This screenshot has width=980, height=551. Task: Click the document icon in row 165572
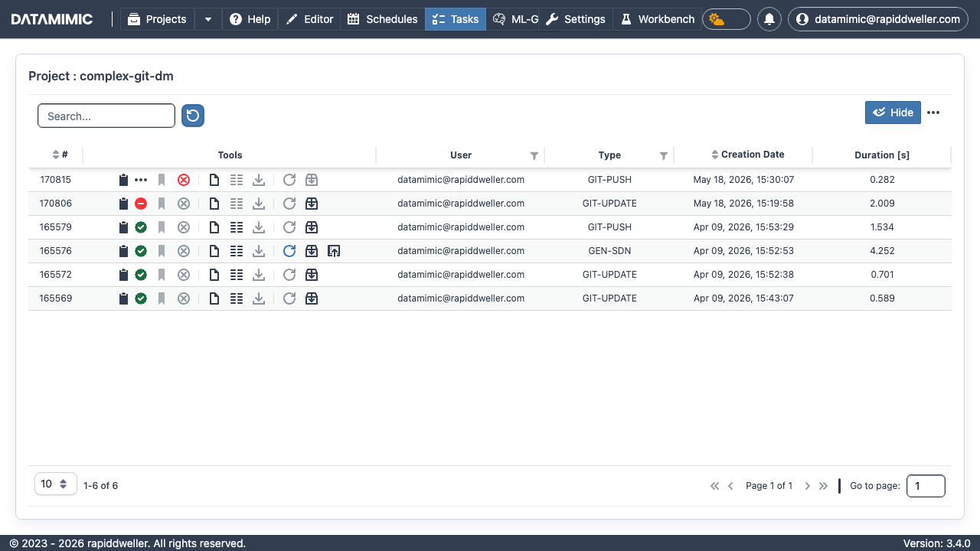click(x=214, y=275)
